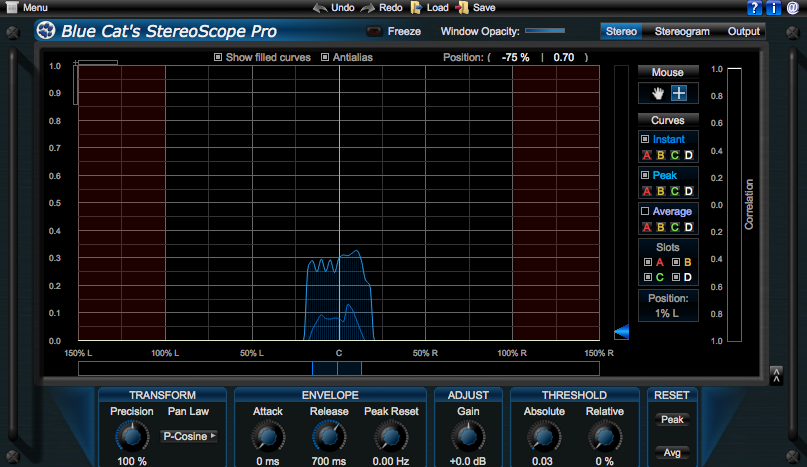Screen dimensions: 807x467
Task: Click the @ website icon
Action: point(793,8)
